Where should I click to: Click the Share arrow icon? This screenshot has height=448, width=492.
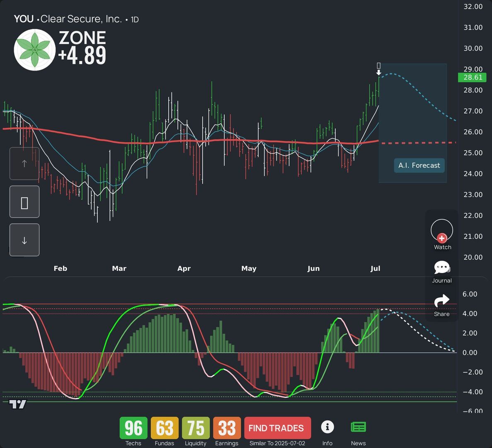point(442,301)
